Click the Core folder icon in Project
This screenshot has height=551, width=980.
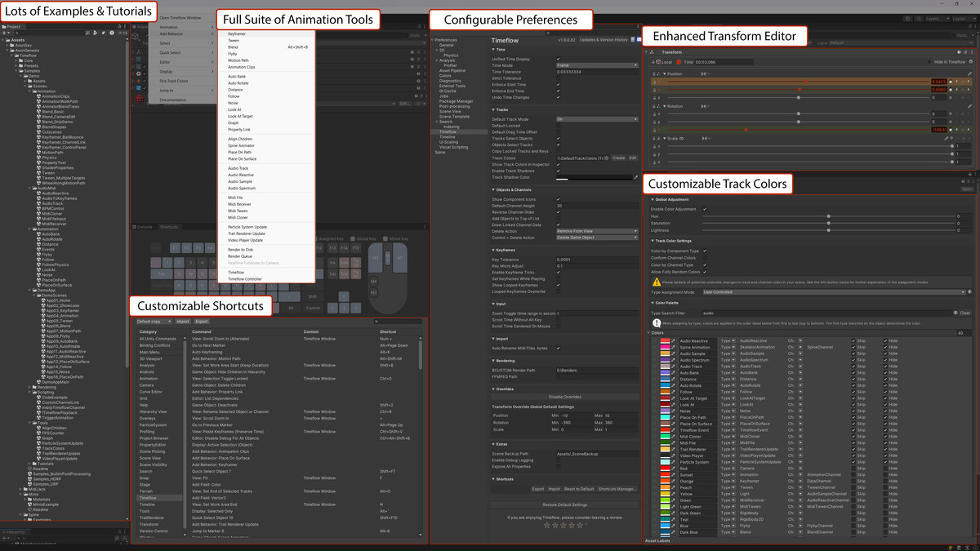[22, 60]
